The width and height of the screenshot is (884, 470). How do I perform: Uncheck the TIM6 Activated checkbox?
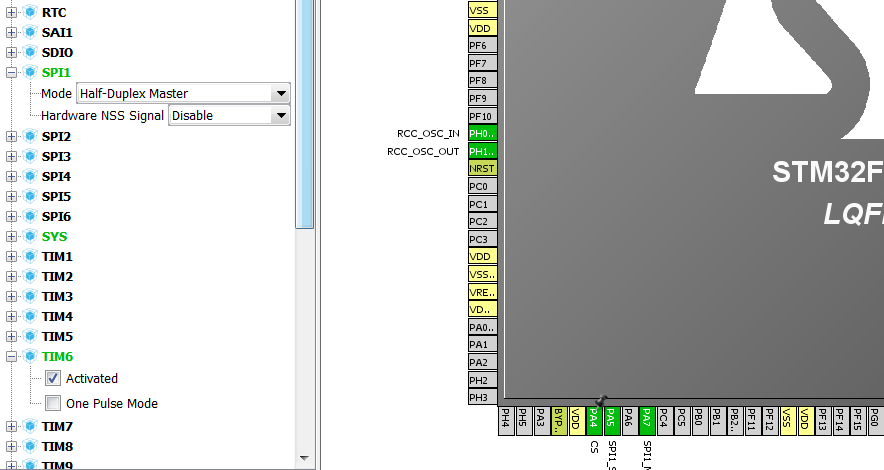point(53,378)
